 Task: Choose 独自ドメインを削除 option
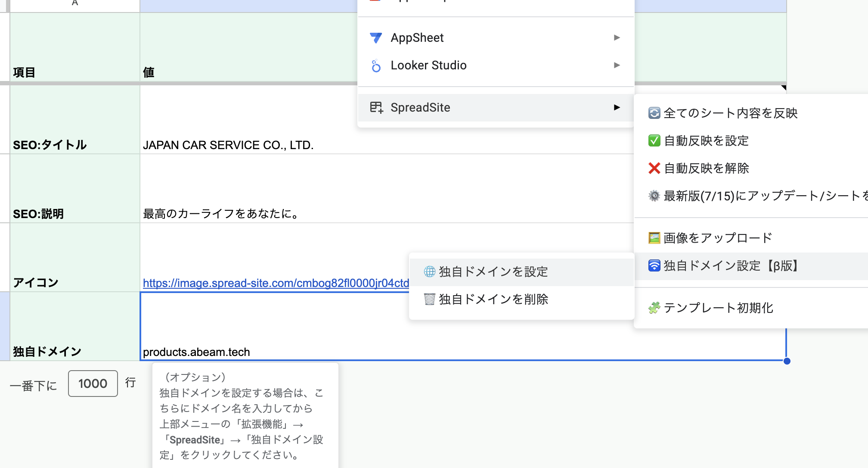tap(521, 300)
